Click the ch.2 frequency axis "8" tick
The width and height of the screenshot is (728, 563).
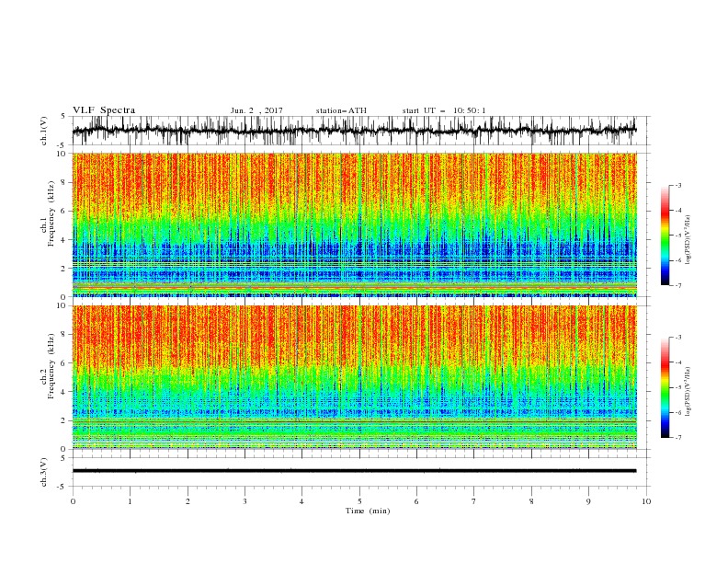(63, 335)
